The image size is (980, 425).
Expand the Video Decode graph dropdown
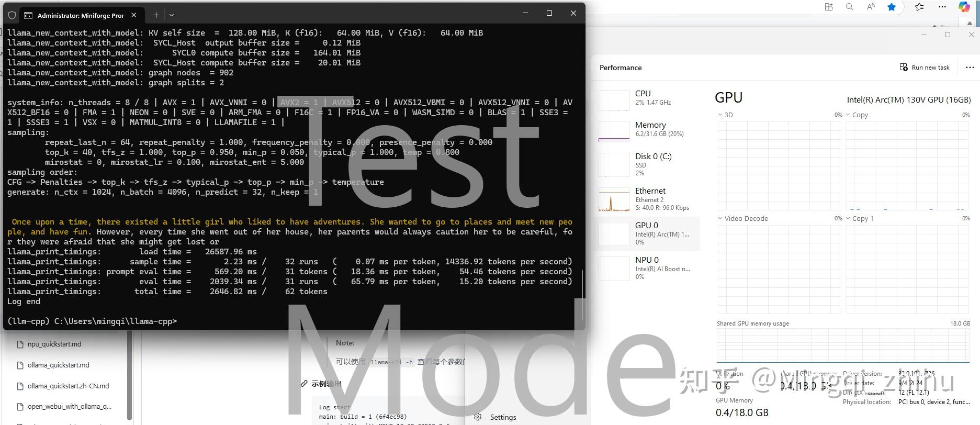(x=743, y=218)
